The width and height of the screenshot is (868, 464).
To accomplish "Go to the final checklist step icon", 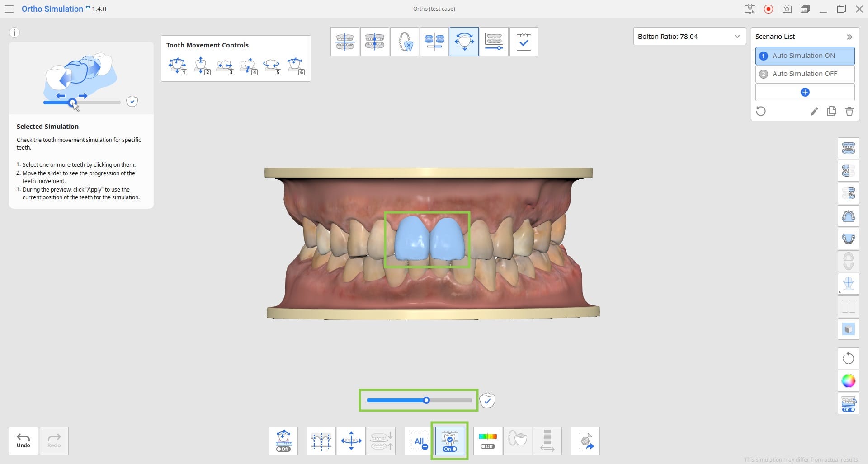I will pos(524,42).
